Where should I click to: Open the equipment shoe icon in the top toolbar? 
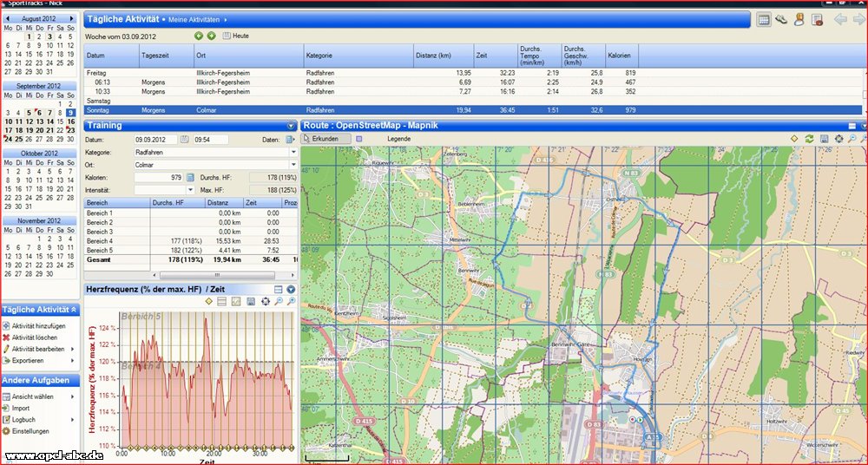(x=781, y=20)
